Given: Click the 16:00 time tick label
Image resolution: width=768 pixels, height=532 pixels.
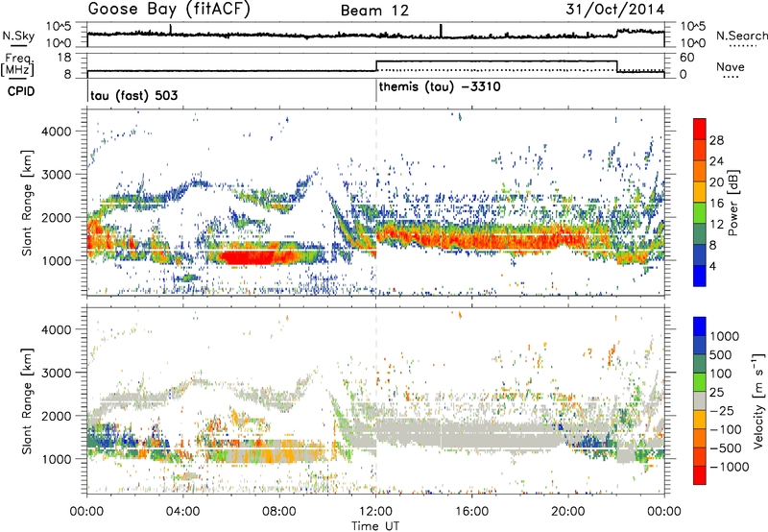Looking at the screenshot, I should pos(471,512).
